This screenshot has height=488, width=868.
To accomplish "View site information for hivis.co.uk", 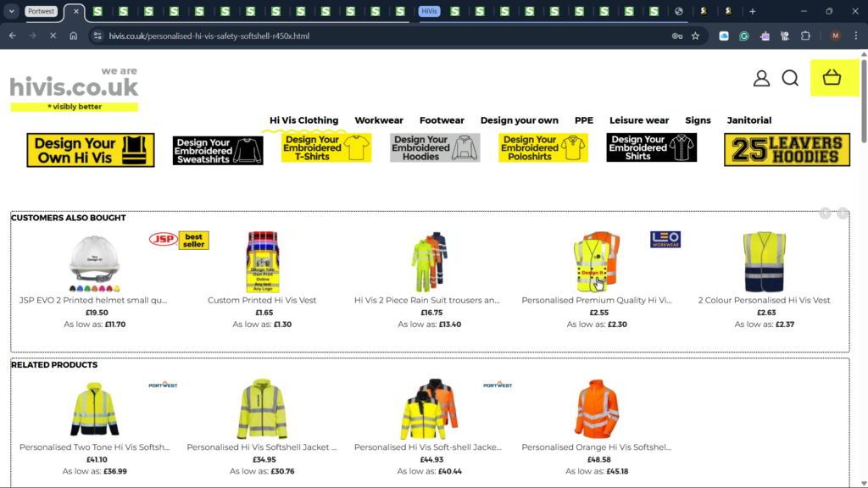I will [x=97, y=36].
